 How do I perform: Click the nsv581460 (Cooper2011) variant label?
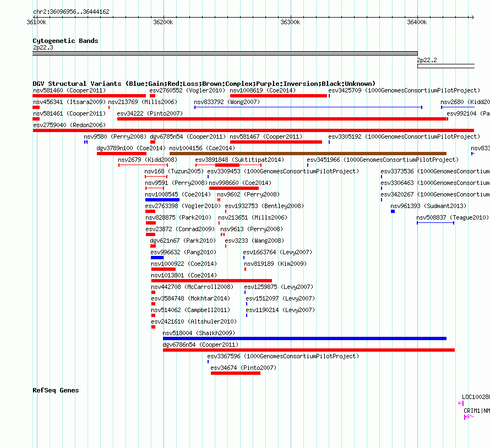tap(69, 90)
